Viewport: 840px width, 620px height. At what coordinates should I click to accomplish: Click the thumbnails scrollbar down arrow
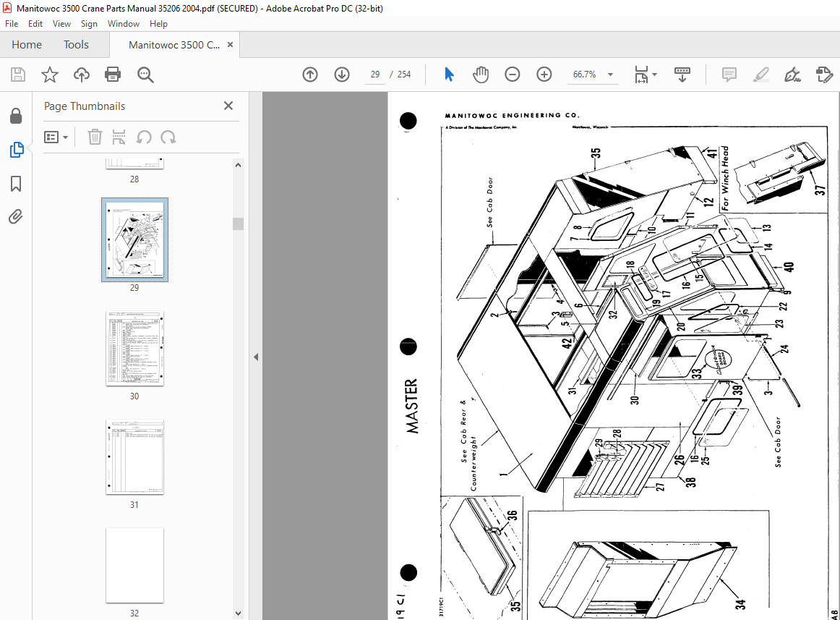(238, 613)
